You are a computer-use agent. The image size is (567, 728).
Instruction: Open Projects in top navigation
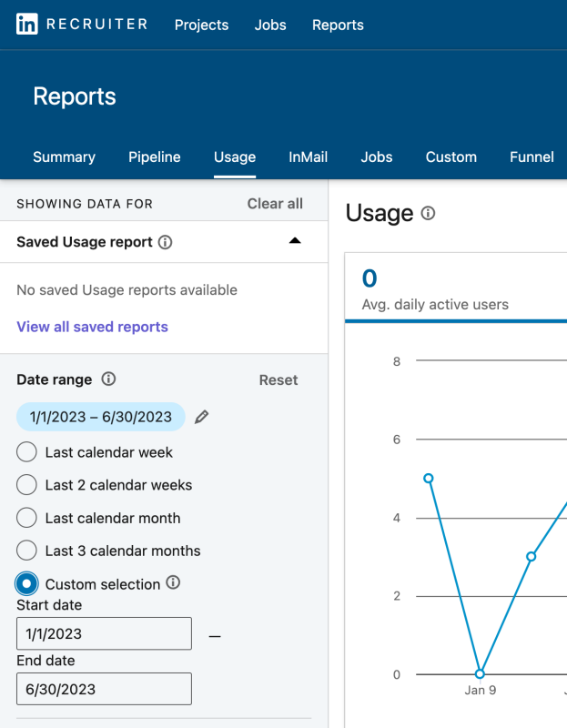[201, 25]
